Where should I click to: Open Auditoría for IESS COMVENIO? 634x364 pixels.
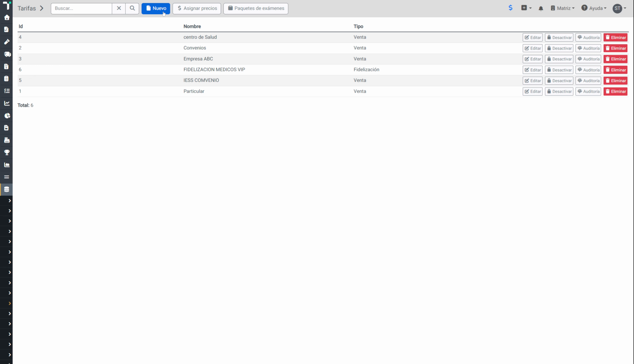click(588, 81)
